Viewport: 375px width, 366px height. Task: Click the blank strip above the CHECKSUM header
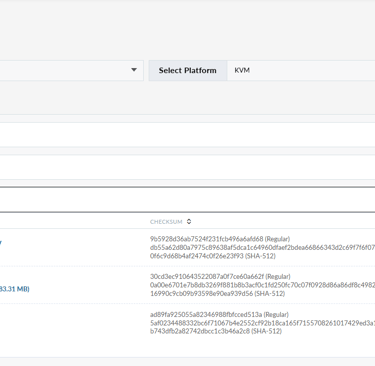pyautogui.click(x=187, y=199)
